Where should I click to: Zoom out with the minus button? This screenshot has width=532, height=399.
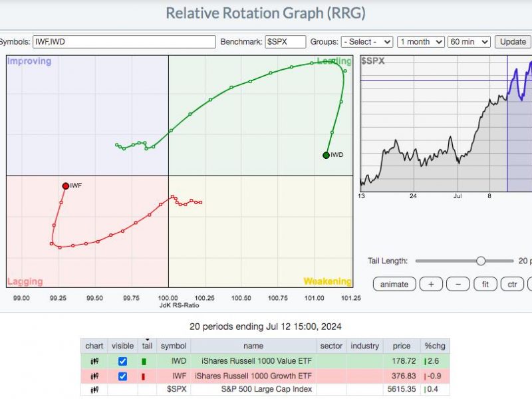click(458, 285)
